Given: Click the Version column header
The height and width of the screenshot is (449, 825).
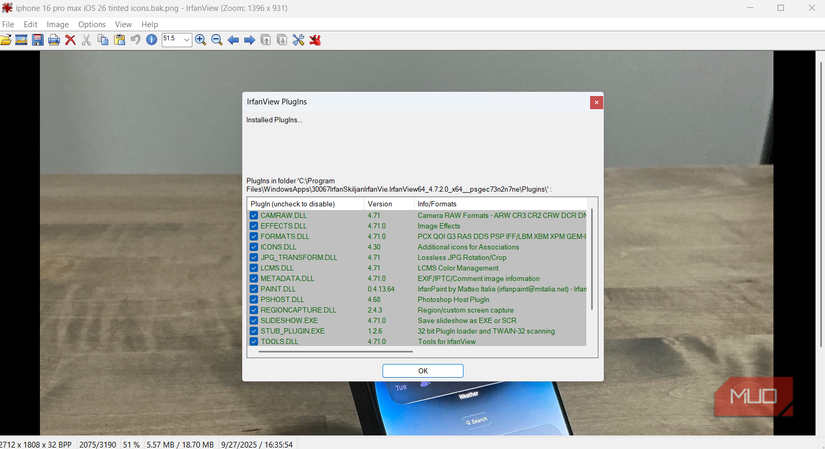Looking at the screenshot, I should [380, 204].
